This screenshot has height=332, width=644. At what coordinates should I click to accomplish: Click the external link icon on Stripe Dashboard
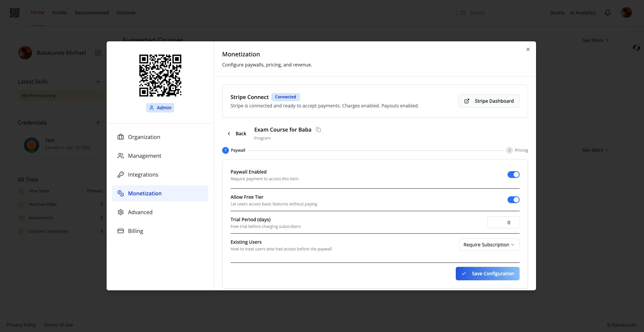coord(467,101)
